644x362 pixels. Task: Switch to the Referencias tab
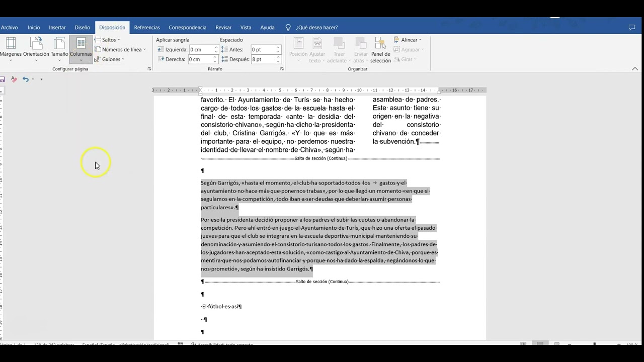147,28
